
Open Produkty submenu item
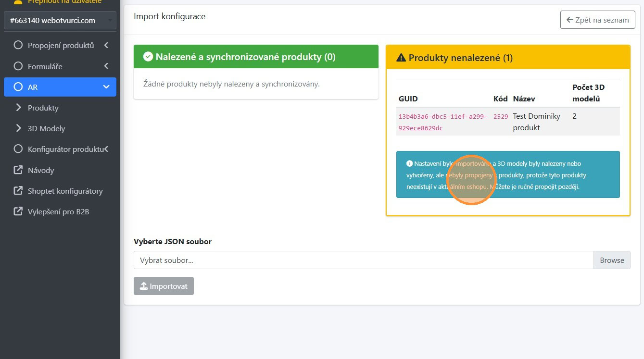60,108
